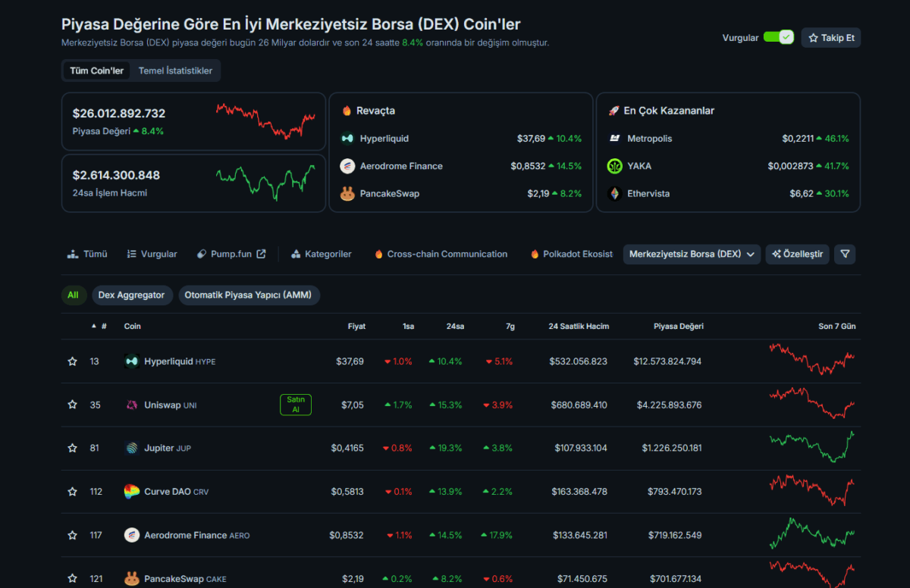Click the Kategoriler shapes icon
This screenshot has width=910, height=588.
pyautogui.click(x=296, y=254)
